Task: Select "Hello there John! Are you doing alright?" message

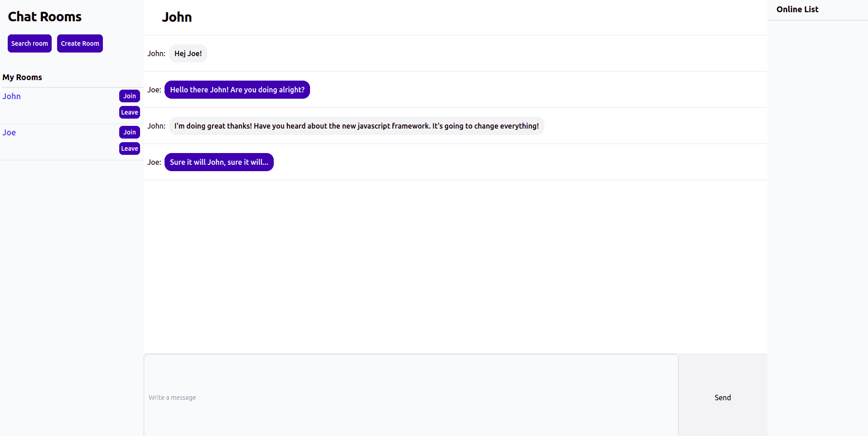Action: [237, 90]
